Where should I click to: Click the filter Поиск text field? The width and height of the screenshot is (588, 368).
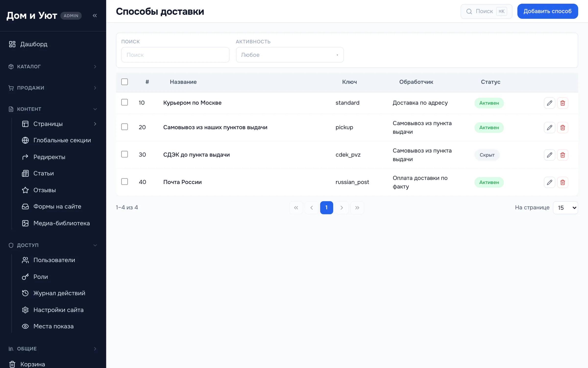[x=175, y=55]
